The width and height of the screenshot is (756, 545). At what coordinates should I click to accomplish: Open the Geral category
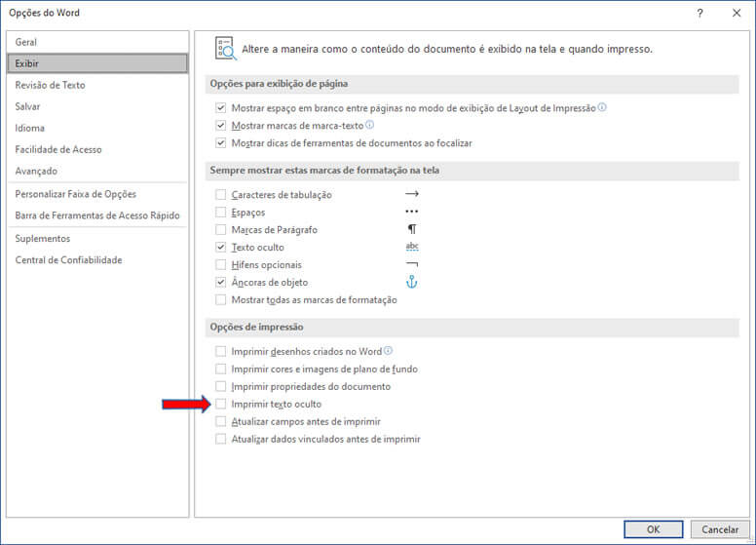coord(97,42)
